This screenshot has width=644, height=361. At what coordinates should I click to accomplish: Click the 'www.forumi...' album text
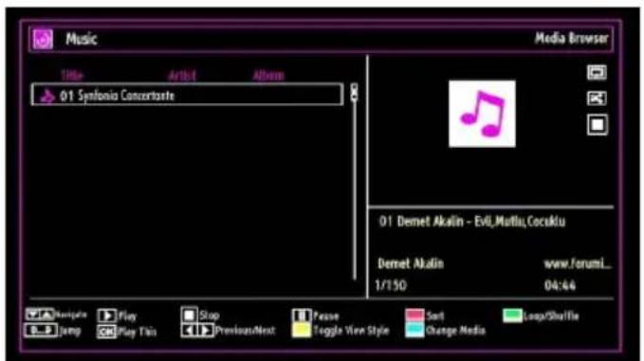578,264
